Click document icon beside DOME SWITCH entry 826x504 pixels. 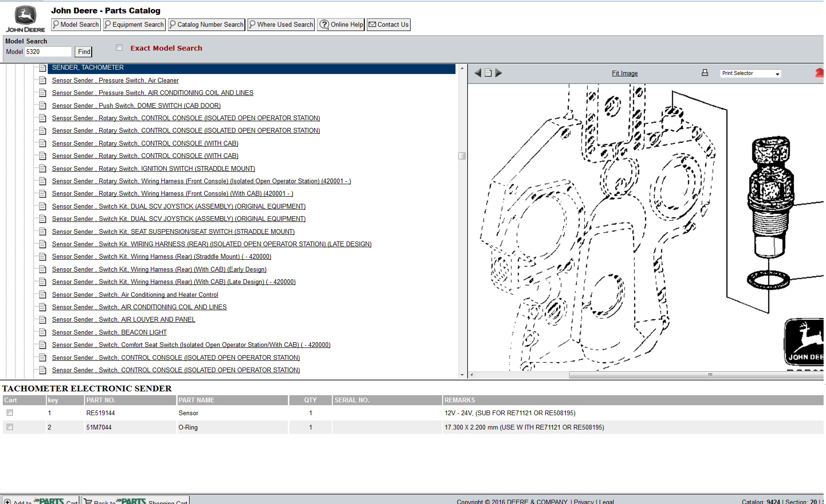[x=42, y=106]
